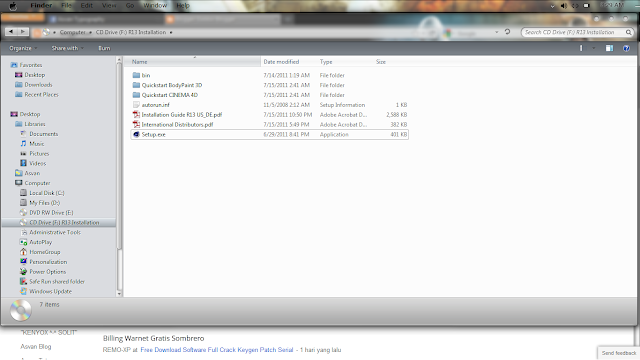Open the Documents library icon
This screenshot has width=640, height=360.
pyautogui.click(x=23, y=134)
